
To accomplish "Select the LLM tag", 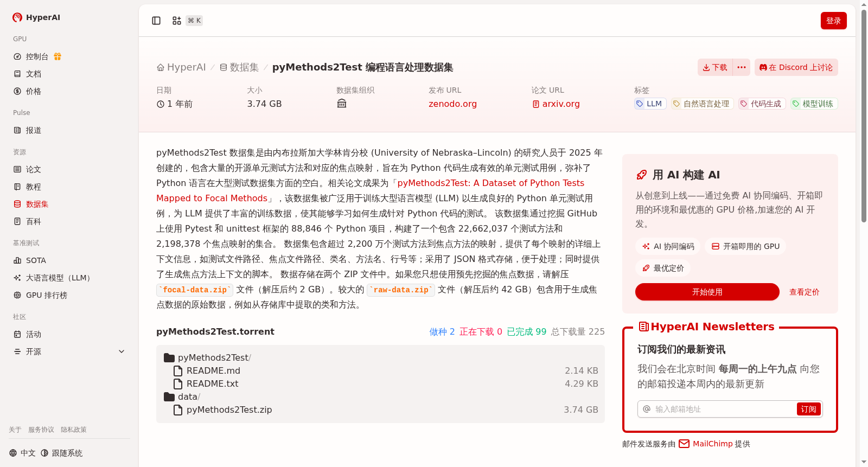I will (x=650, y=104).
